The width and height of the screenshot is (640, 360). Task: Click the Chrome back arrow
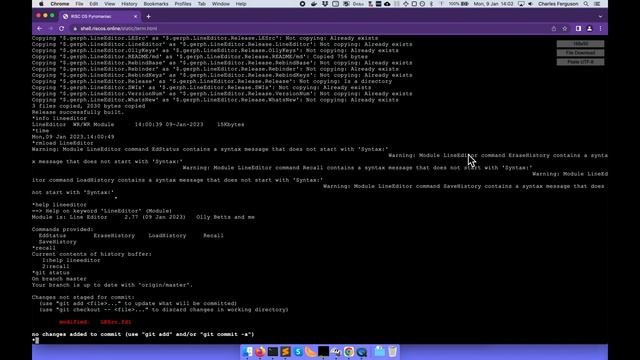pos(40,29)
